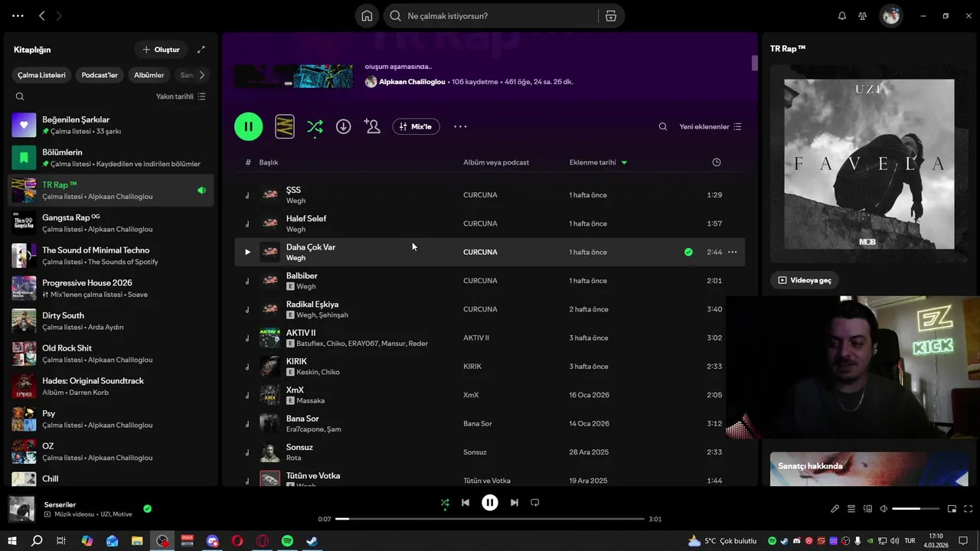This screenshot has width=980, height=551.
Task: Open mini player
Action: (x=952, y=509)
